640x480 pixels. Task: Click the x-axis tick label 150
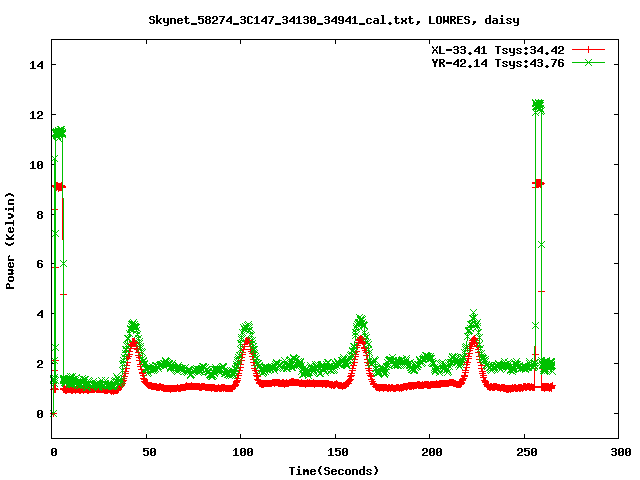pos(338,452)
